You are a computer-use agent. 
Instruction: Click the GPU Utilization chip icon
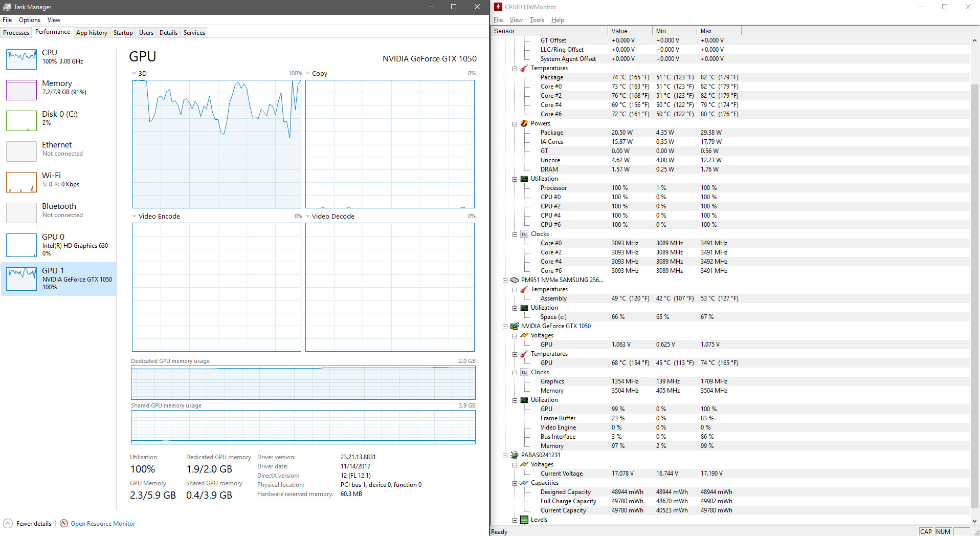524,400
